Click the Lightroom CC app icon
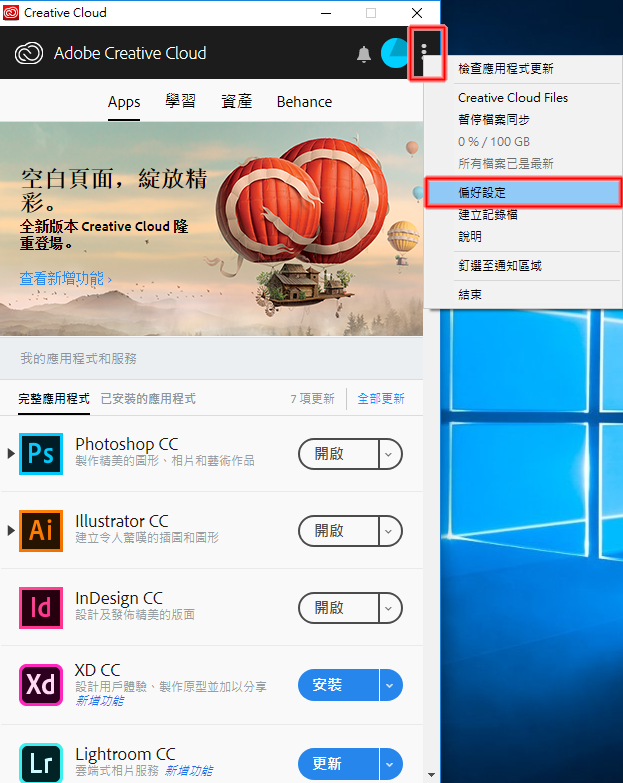Image resolution: width=623 pixels, height=783 pixels. pyautogui.click(x=41, y=762)
